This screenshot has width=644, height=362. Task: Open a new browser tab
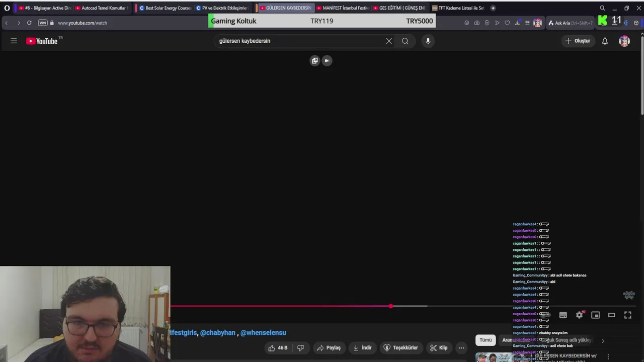tap(493, 8)
